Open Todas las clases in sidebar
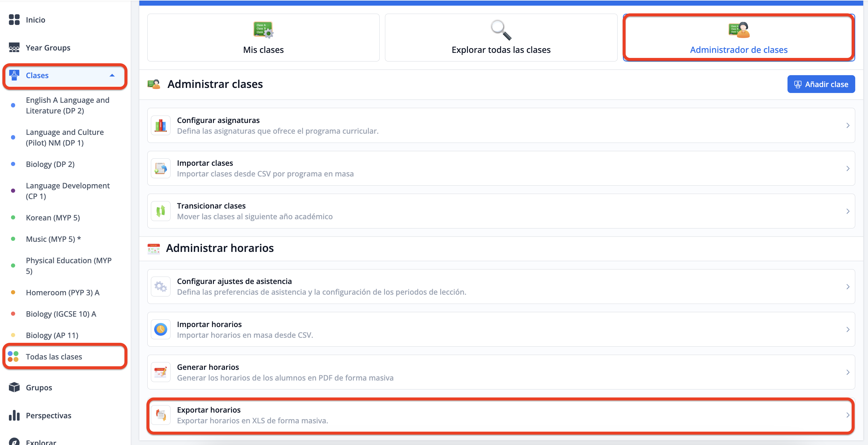The width and height of the screenshot is (868, 445). 54,357
